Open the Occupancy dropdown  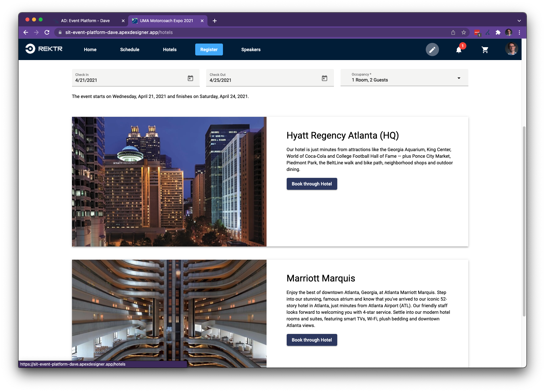pyautogui.click(x=404, y=78)
